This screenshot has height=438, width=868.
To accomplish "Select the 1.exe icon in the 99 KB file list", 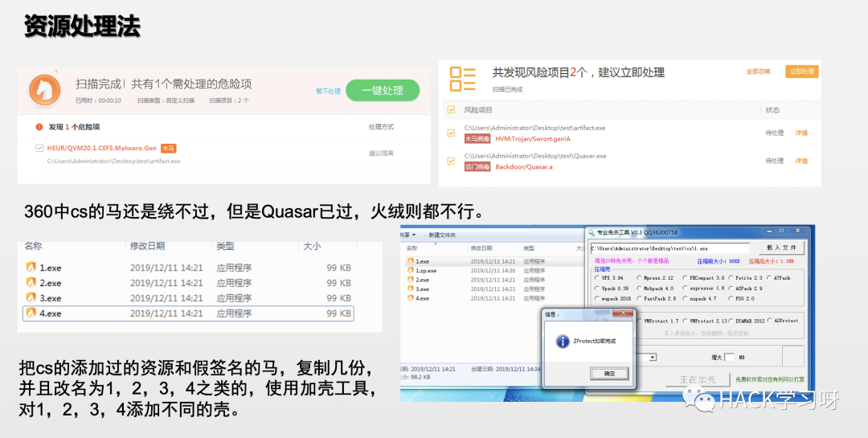I will pyautogui.click(x=31, y=268).
